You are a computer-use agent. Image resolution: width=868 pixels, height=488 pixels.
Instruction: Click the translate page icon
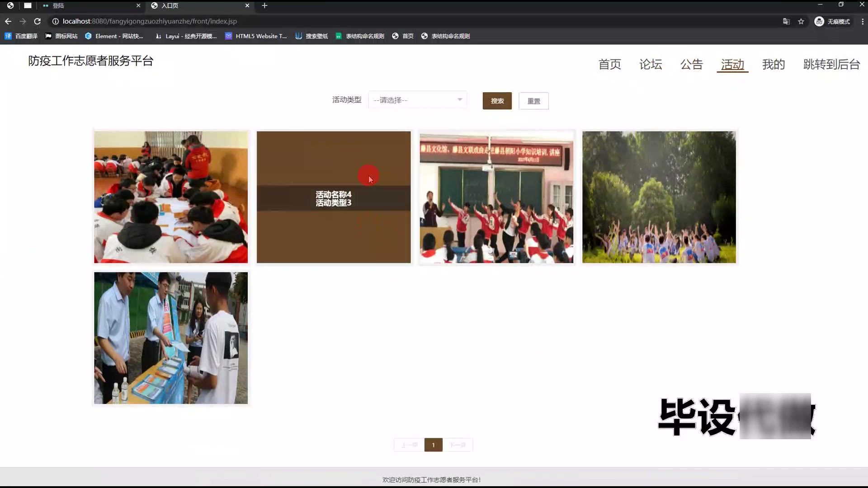[x=786, y=21]
